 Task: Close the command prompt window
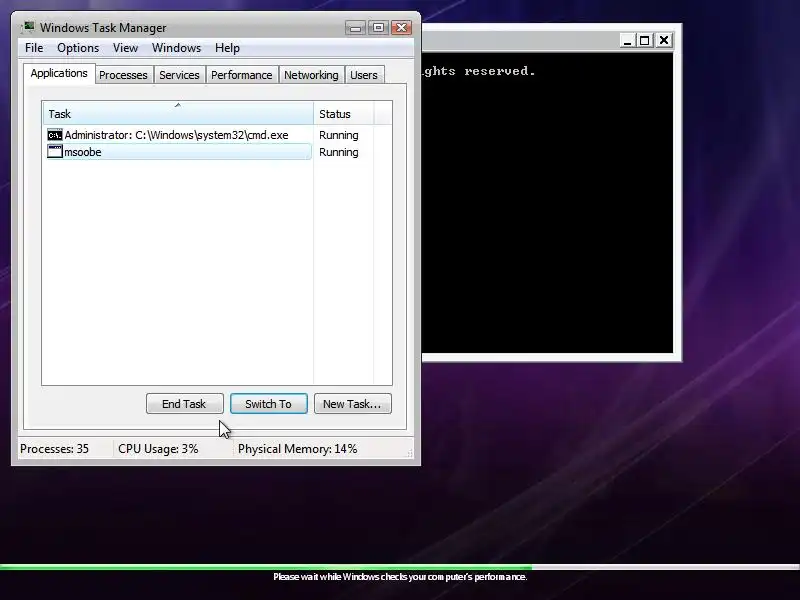(x=664, y=40)
